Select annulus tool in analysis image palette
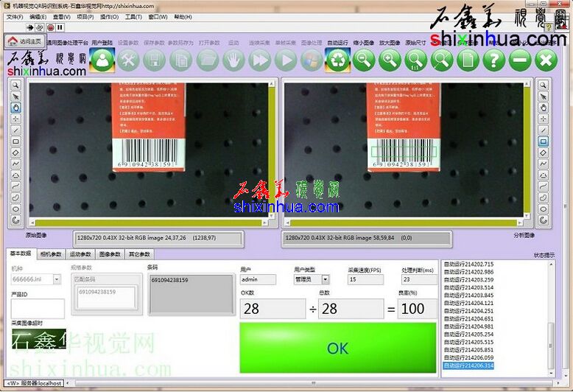The height and width of the screenshot is (392, 573). [x=544, y=220]
